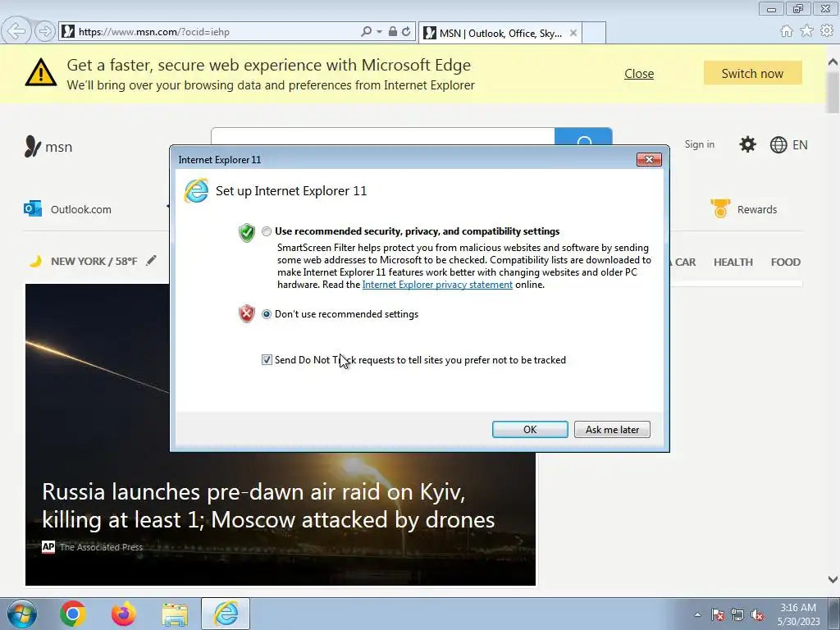Click the page scrollbar down arrow
This screenshot has height=630, width=840.
pyautogui.click(x=833, y=579)
